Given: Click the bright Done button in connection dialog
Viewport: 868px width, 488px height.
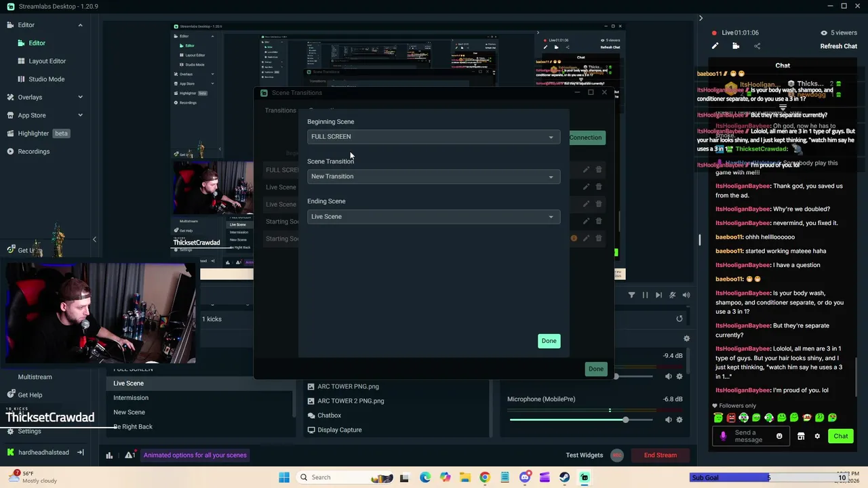Looking at the screenshot, I should pos(549,341).
